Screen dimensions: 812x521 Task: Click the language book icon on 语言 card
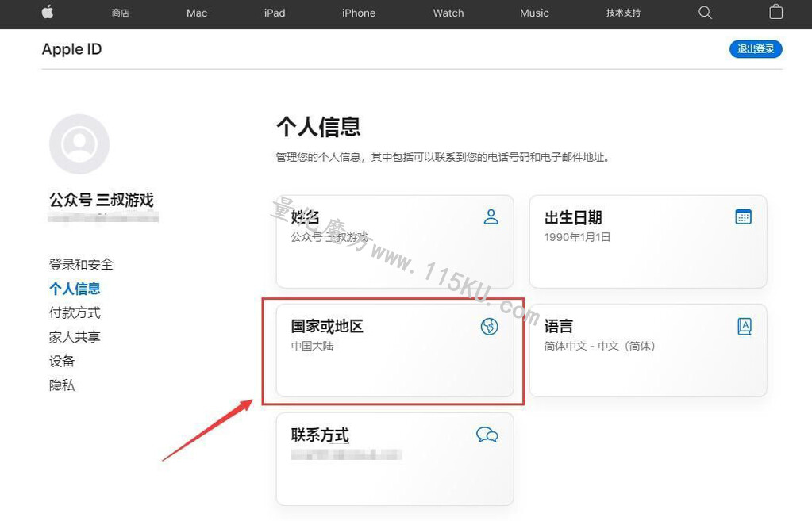(745, 327)
